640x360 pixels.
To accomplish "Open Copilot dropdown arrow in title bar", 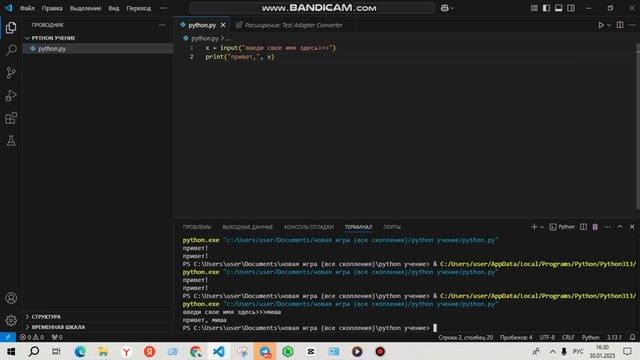I will click(452, 8).
